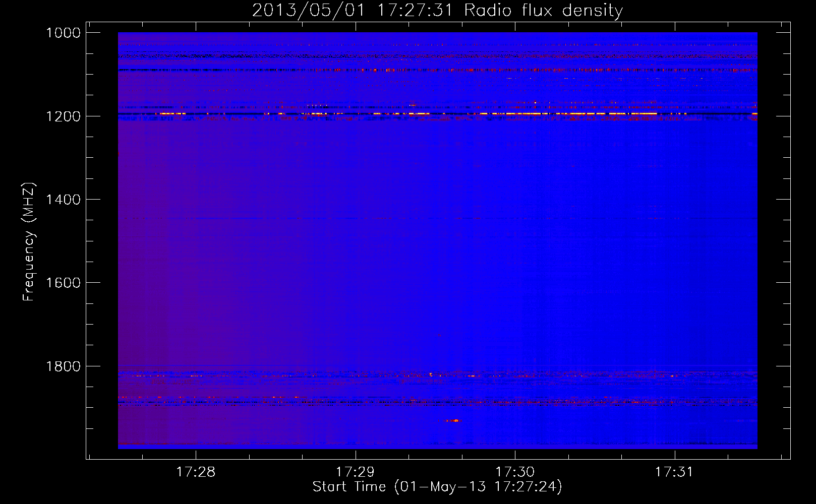This screenshot has height=504, width=816.
Task: Click the 1400 frequency tick label
Action: (x=63, y=200)
